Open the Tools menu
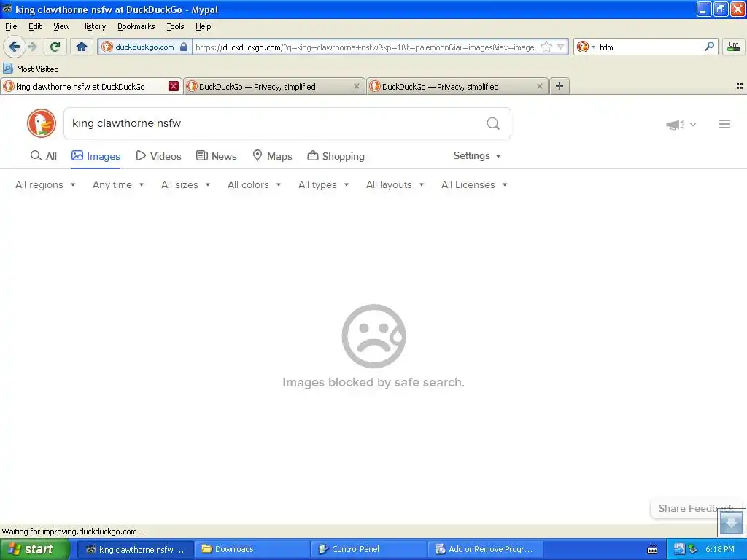Screen dimensions: 747x560 point(175,26)
